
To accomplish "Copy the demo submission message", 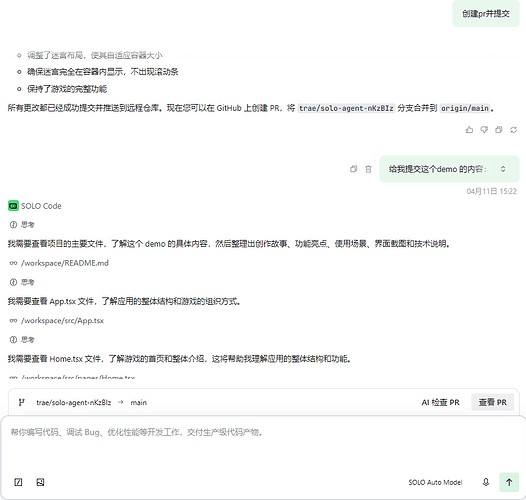I will [354, 169].
